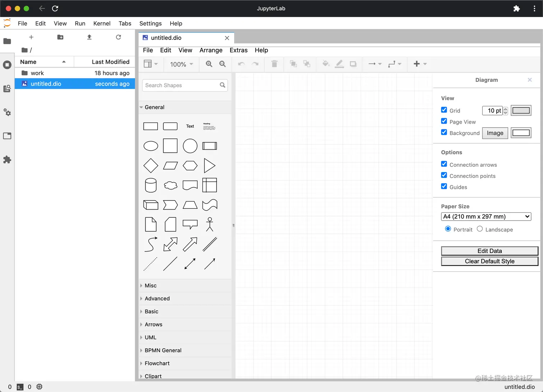Select Landscape orientation

(x=480, y=229)
